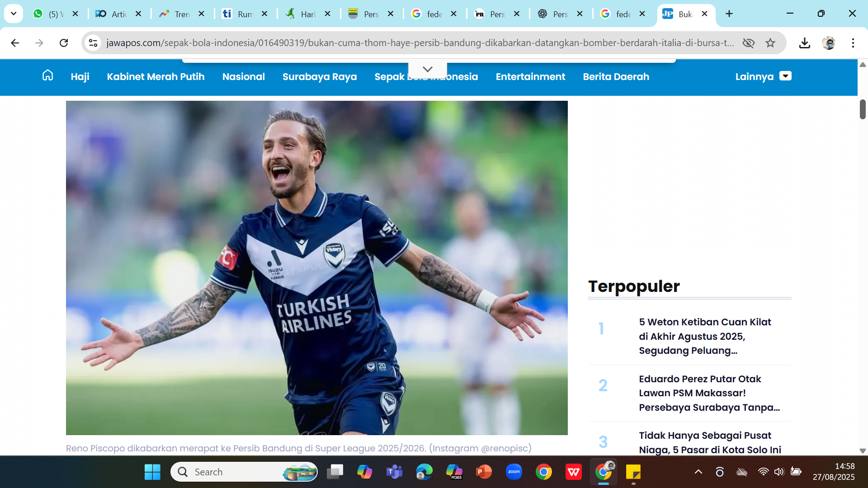
Task: Go to JawaPos home via house icon
Action: coord(47,75)
